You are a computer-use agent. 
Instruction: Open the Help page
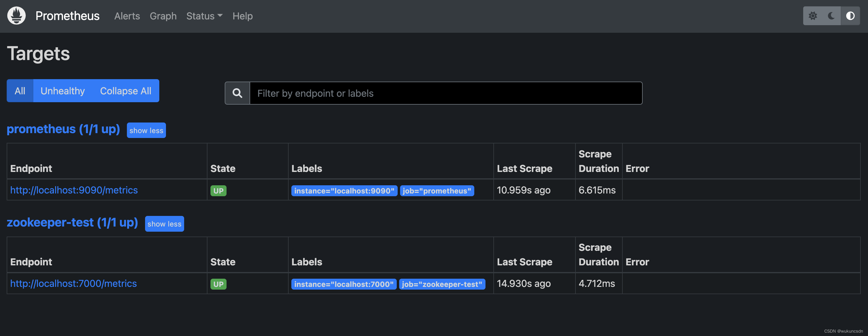tap(242, 16)
